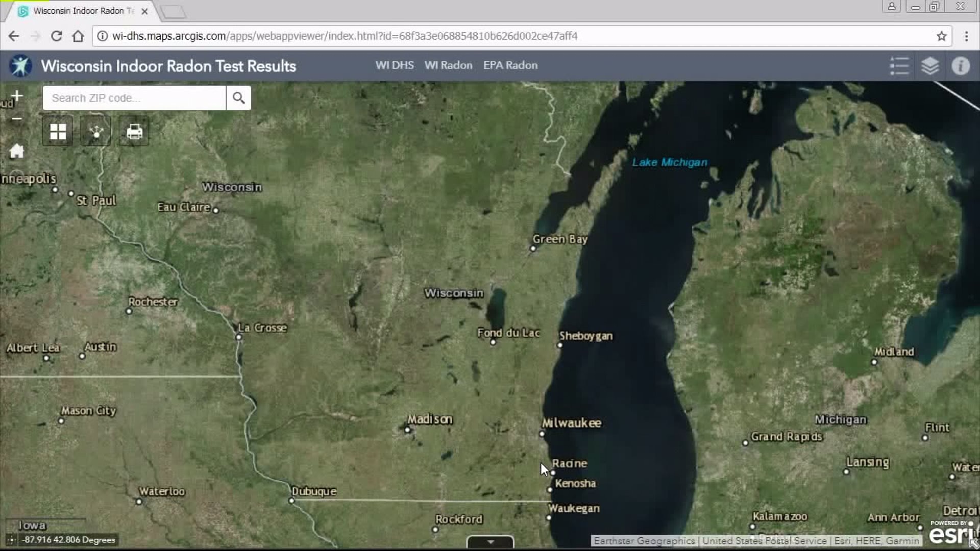Click the Print widget icon
980x551 pixels.
pyautogui.click(x=134, y=132)
